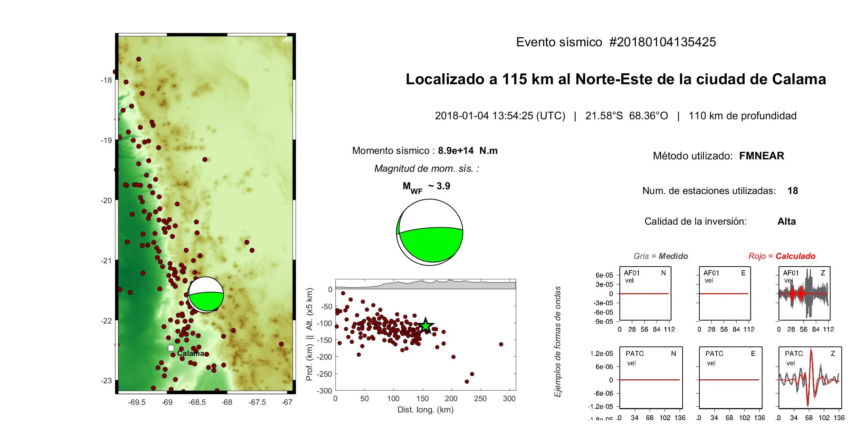
Task: Click the inversion quality value 'Alta'
Action: pyautogui.click(x=786, y=221)
